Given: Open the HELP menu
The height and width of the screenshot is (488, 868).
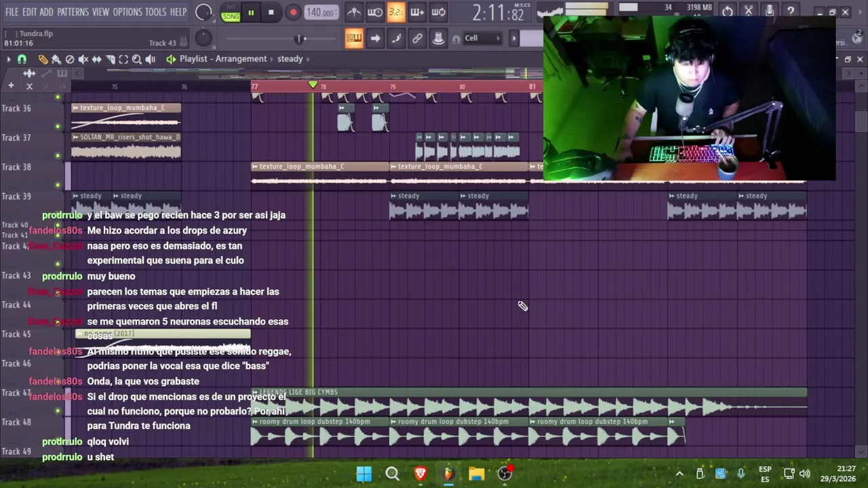Looking at the screenshot, I should tap(178, 12).
